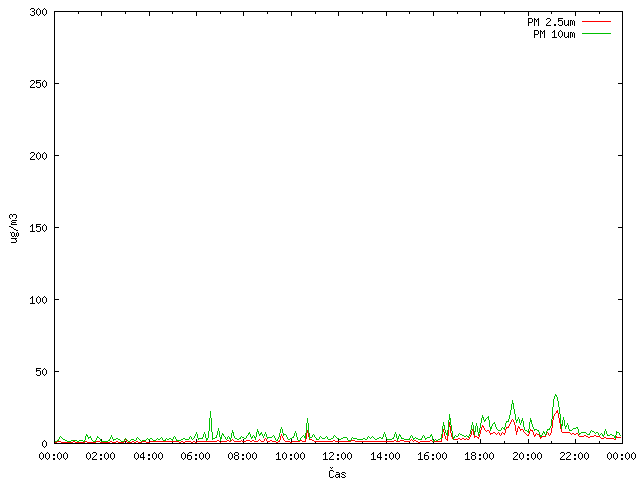Click the 18:00 time label
This screenshot has height=480, width=640.
click(x=480, y=456)
